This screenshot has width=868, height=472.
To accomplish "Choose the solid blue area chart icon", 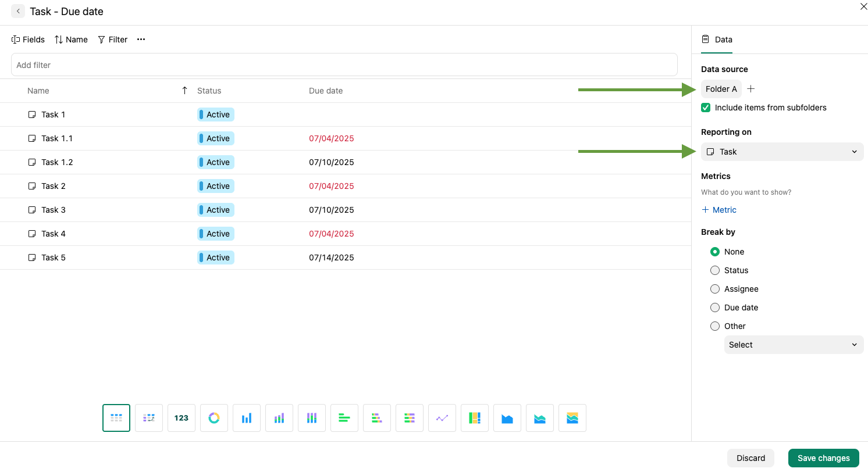I will tap(507, 418).
